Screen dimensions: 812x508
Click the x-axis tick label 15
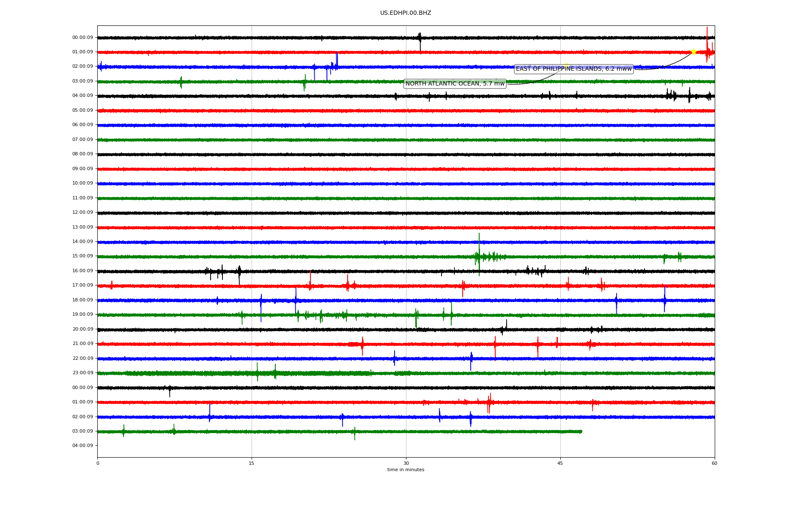252,464
